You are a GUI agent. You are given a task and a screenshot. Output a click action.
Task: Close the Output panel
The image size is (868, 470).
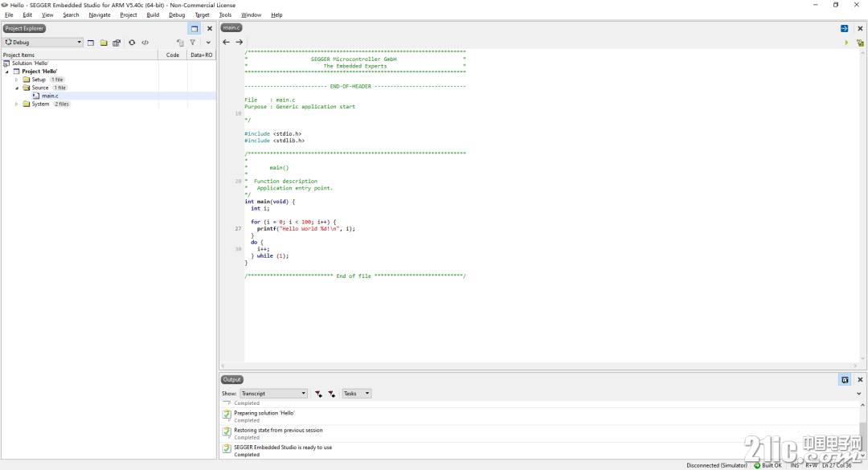click(860, 380)
